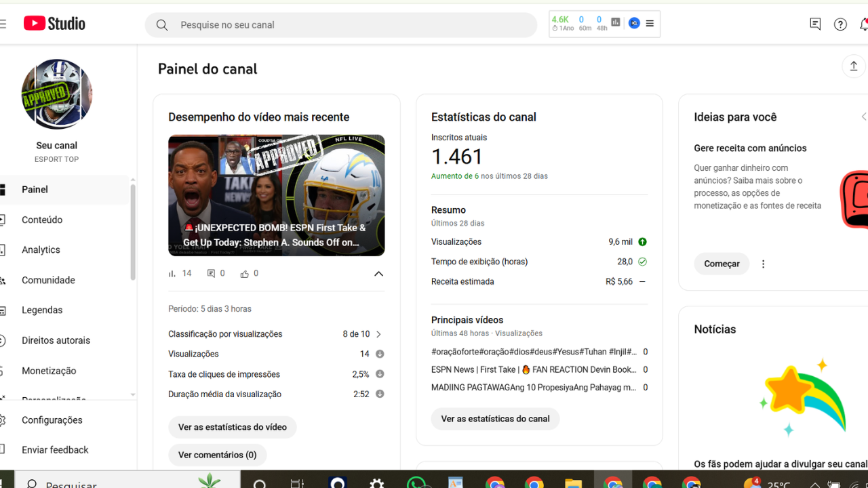Open three-dot menu next to Começar

click(763, 264)
